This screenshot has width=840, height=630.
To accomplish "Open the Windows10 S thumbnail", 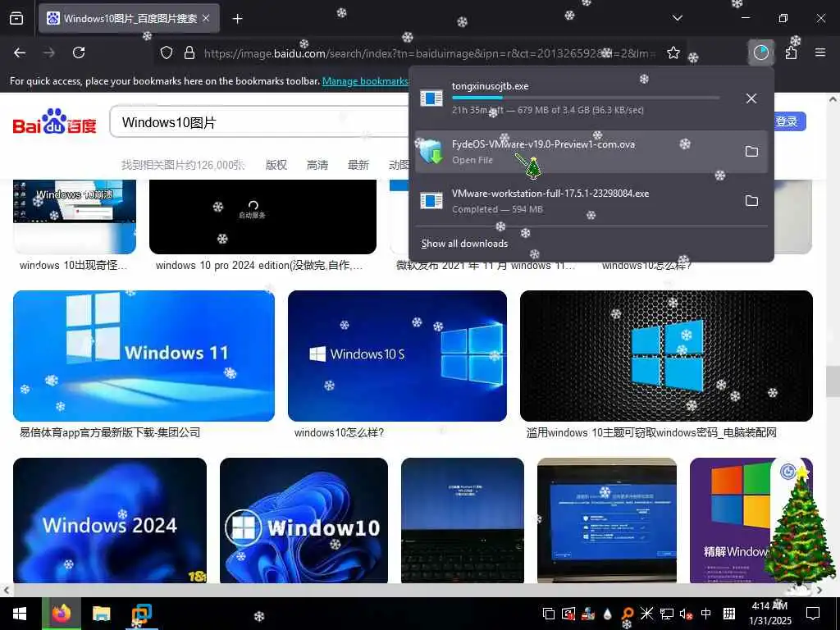I will click(397, 356).
